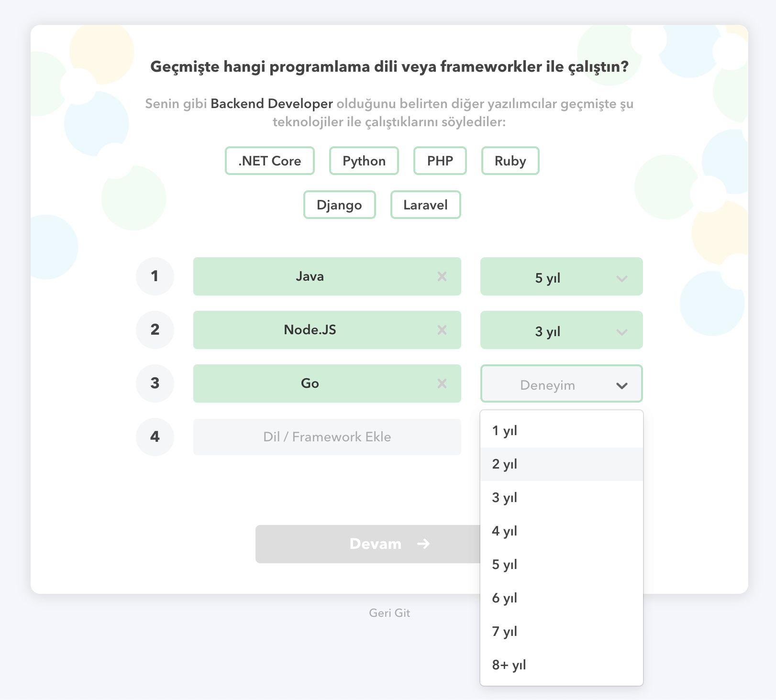Add .NET Core as a skill
The height and width of the screenshot is (700, 776).
(x=269, y=161)
